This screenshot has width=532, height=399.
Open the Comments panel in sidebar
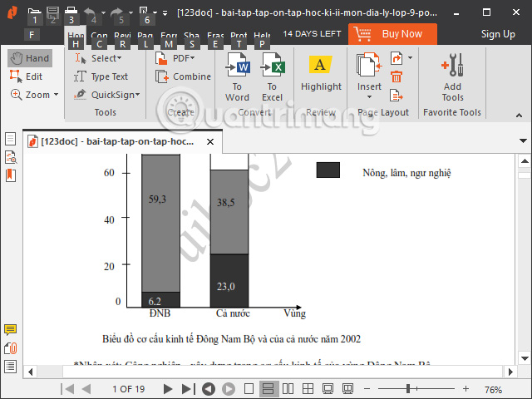pos(11,329)
